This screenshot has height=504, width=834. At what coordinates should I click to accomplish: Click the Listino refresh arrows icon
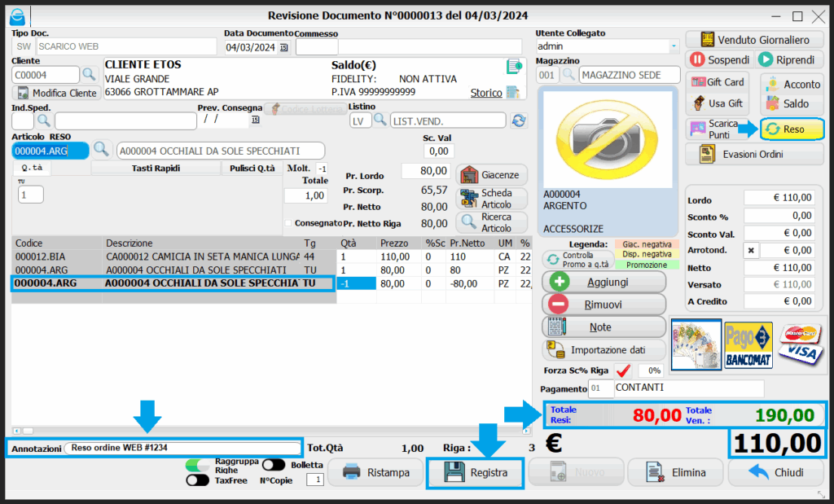(518, 121)
